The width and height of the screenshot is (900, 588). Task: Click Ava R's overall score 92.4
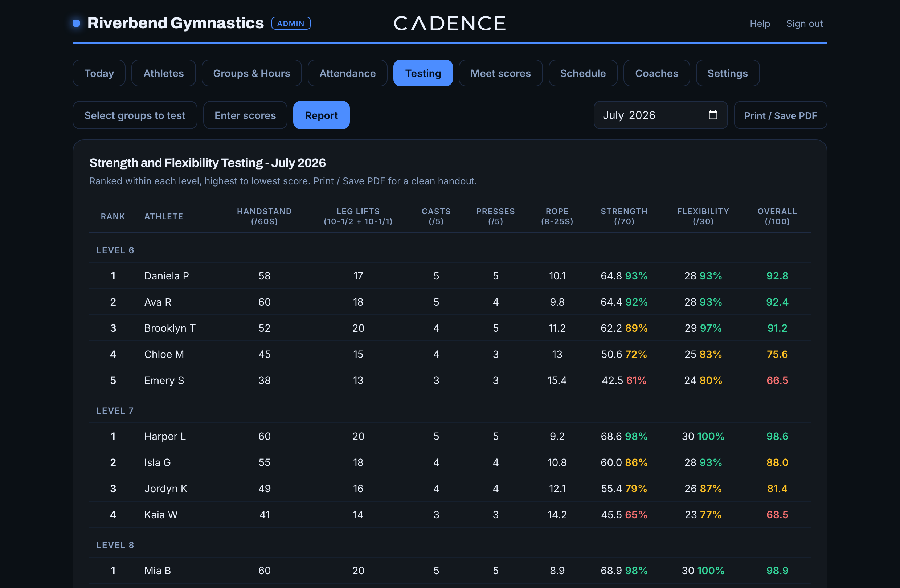click(x=777, y=302)
